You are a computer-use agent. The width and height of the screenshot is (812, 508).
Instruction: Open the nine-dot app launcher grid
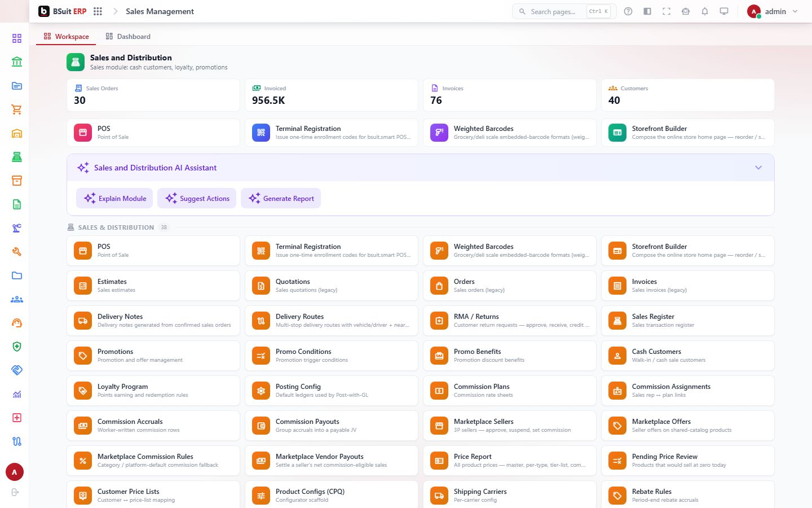coord(98,11)
